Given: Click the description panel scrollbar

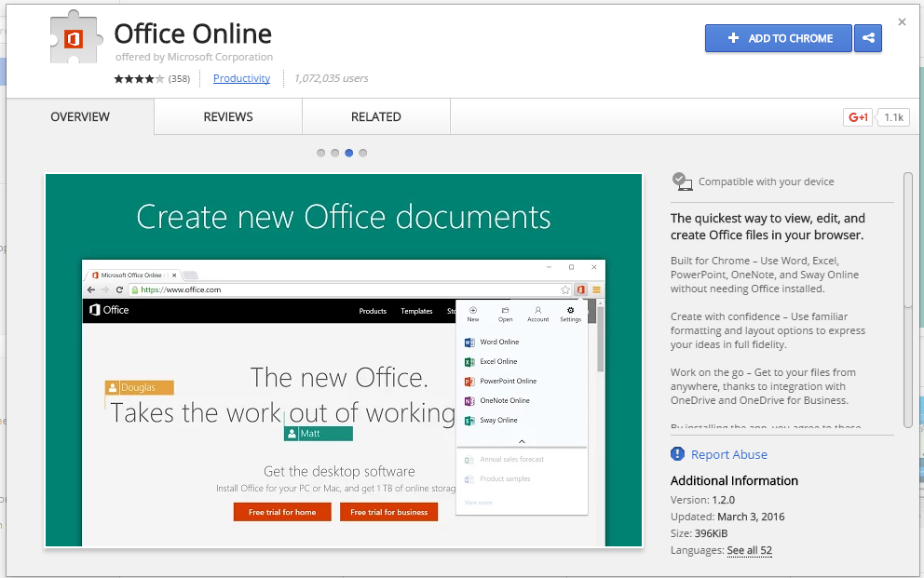Looking at the screenshot, I should 908,301.
